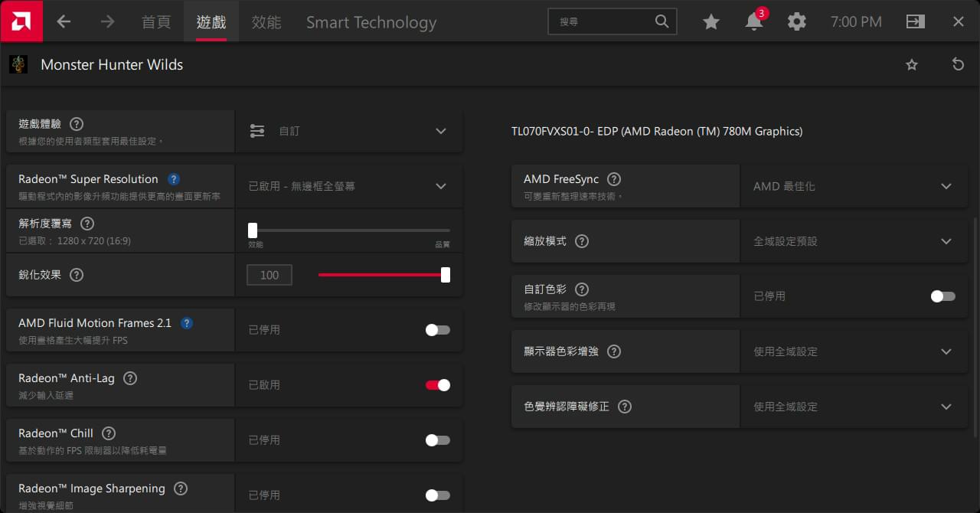Open Radeon Super Resolution mode dropdown
Screen dimensions: 980x513
coord(349,186)
